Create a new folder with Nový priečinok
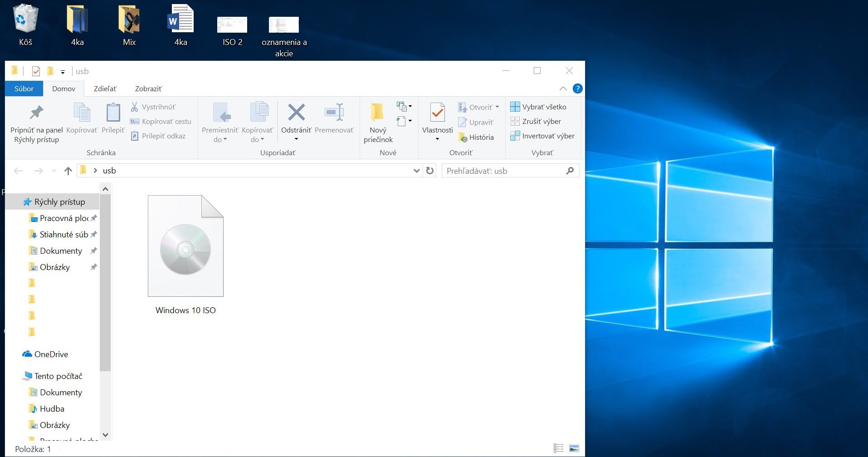The width and height of the screenshot is (868, 457). coord(378,123)
